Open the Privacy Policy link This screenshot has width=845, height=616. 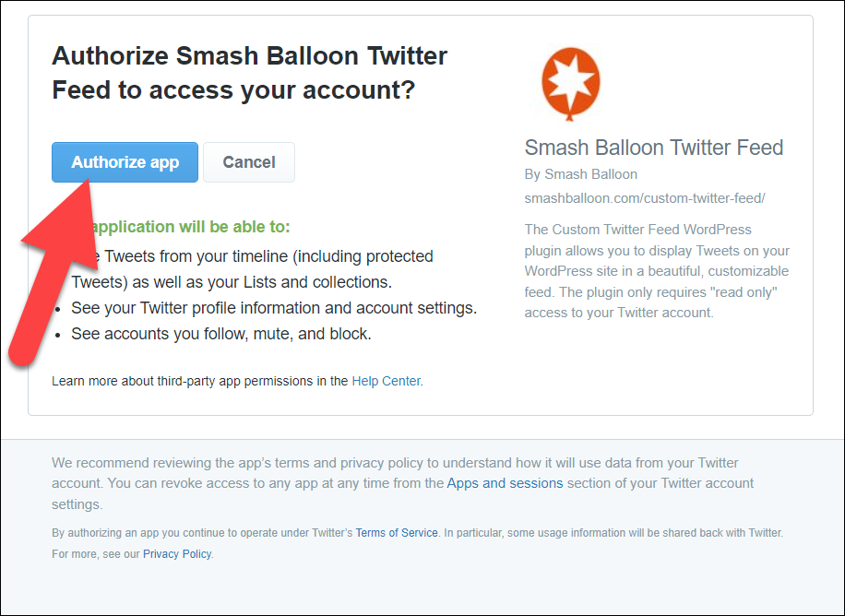177,554
